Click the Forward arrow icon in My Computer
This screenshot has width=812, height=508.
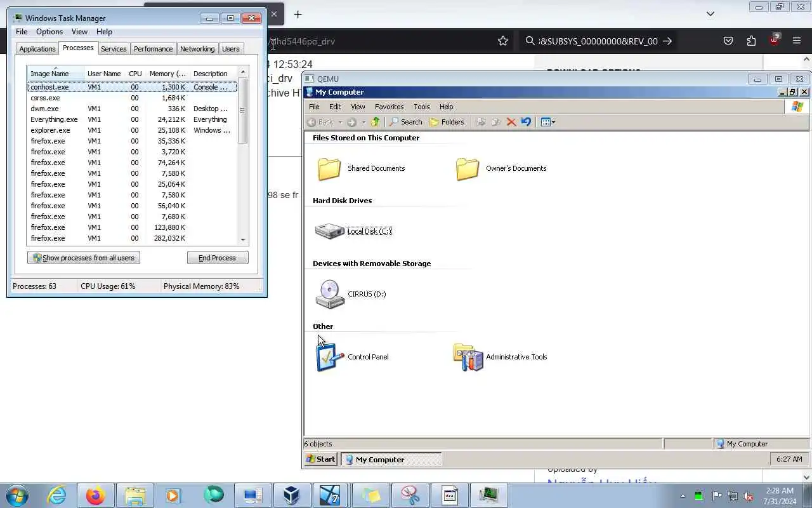(351, 122)
